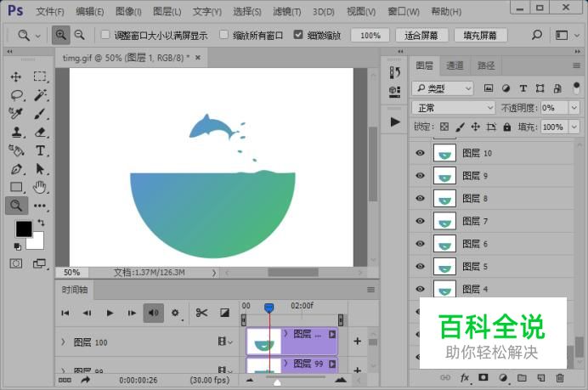Enable the 缩放所有窗口 checkbox

(x=224, y=36)
